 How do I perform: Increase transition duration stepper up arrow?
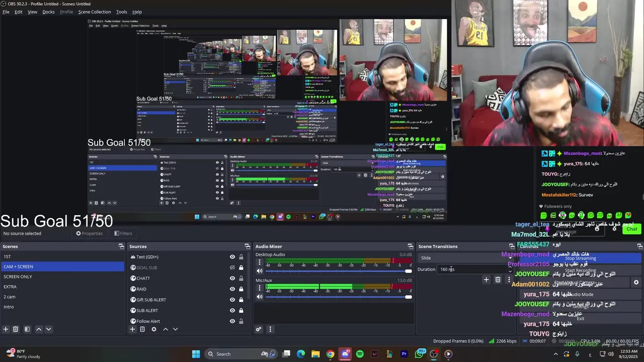510,267
